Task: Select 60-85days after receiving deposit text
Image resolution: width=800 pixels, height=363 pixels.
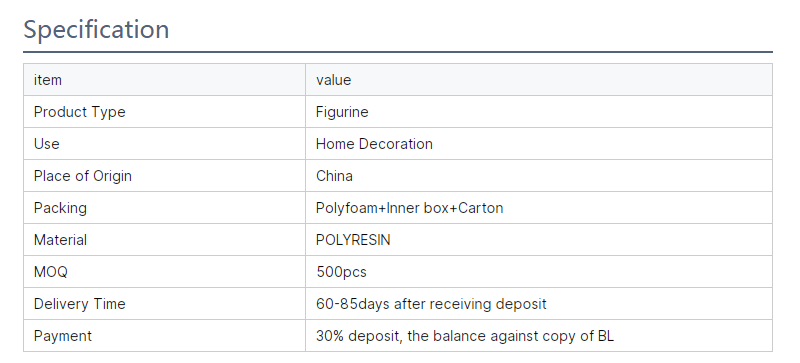Action: (x=431, y=304)
